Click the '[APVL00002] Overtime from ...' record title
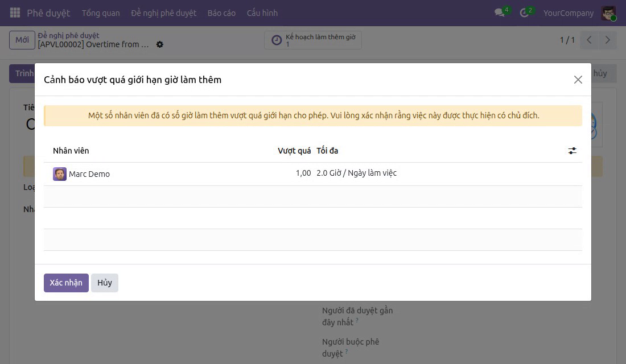 tap(93, 44)
